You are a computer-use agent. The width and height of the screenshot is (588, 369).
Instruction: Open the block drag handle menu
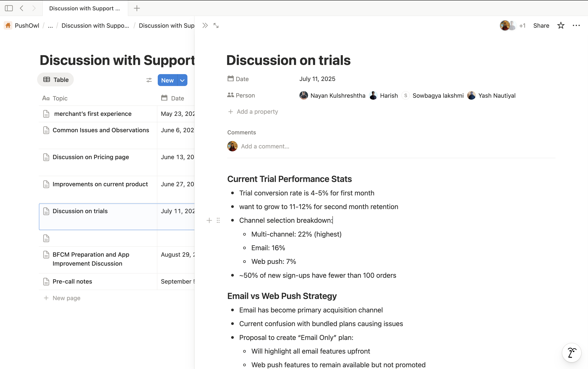coord(218,220)
